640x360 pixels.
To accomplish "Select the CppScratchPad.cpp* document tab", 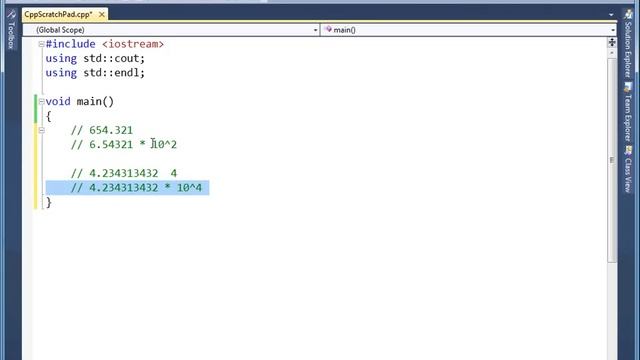I will coord(59,15).
